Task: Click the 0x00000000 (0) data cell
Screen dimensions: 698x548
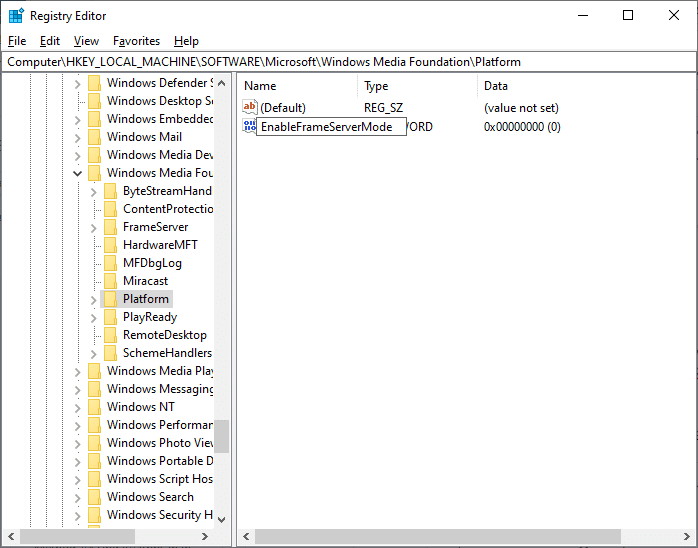Action: coord(522,127)
